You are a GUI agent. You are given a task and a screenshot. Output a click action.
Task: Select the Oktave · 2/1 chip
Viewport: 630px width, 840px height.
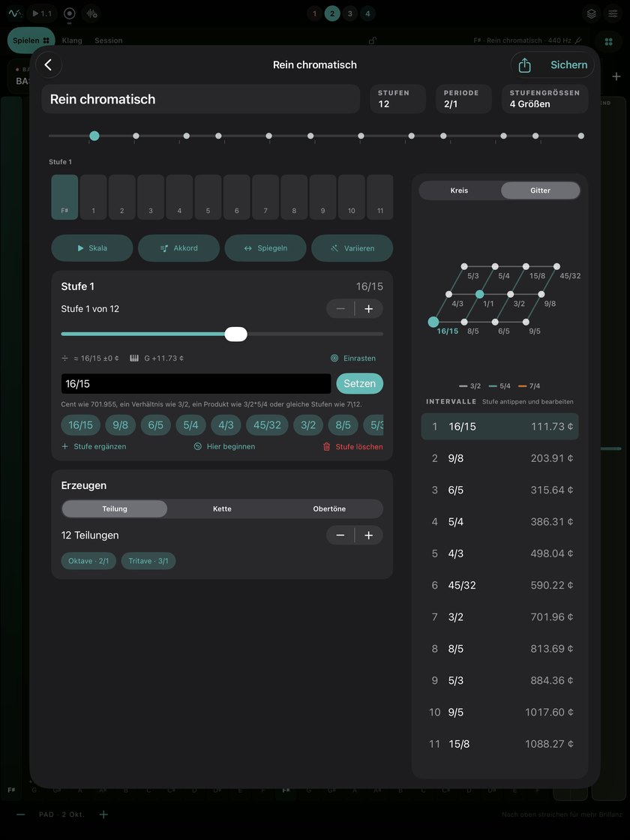[88, 561]
